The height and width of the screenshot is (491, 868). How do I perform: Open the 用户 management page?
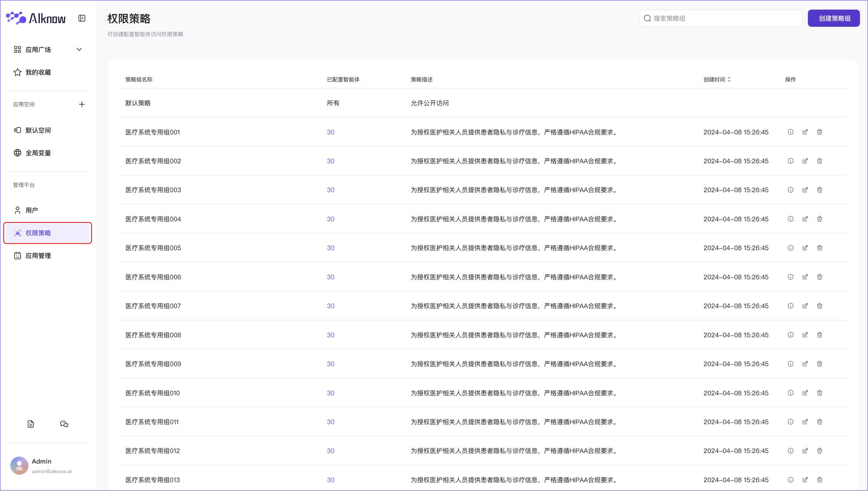pos(32,210)
